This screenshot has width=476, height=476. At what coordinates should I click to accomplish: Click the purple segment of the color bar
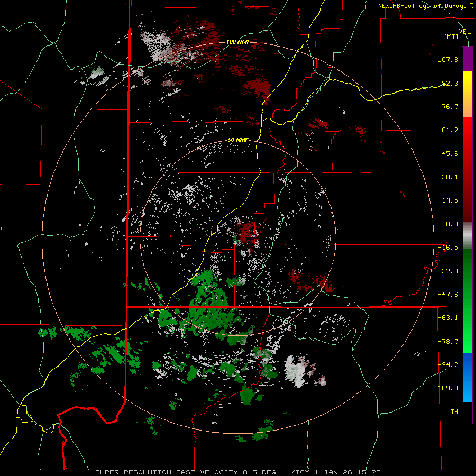coord(467,59)
